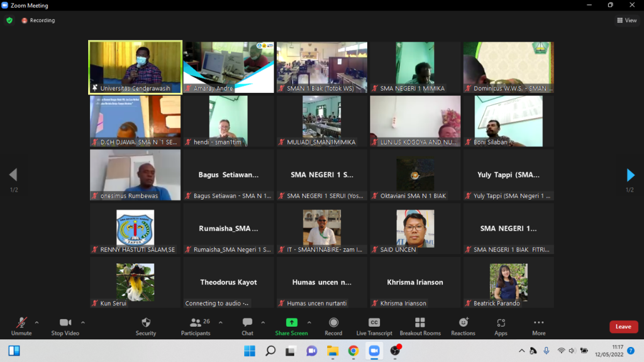Unmute the microphone
The width and height of the screenshot is (644, 362).
(x=21, y=326)
